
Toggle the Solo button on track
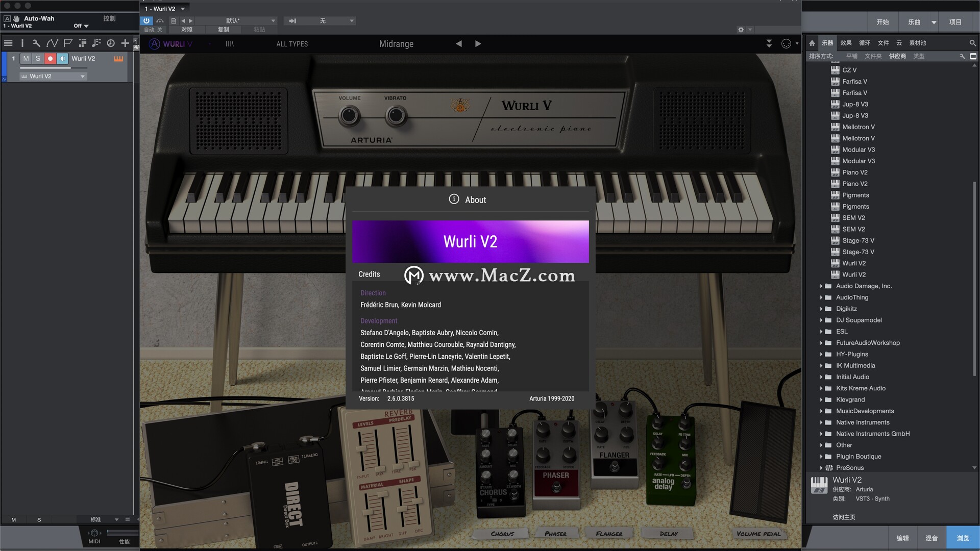pos(37,58)
